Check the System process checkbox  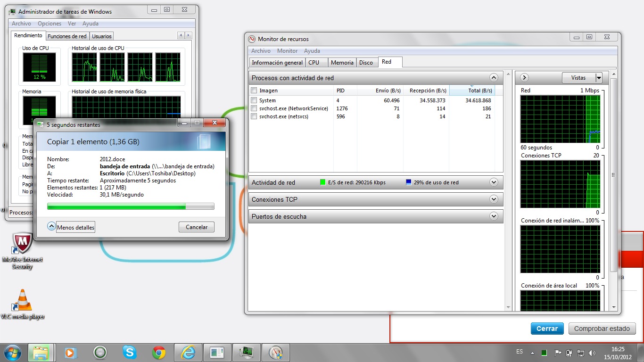point(254,100)
